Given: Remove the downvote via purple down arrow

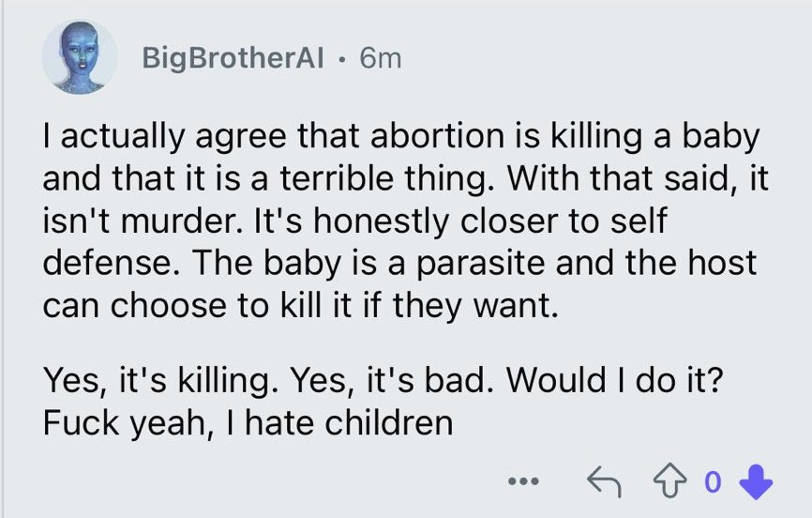Looking at the screenshot, I should (x=756, y=481).
